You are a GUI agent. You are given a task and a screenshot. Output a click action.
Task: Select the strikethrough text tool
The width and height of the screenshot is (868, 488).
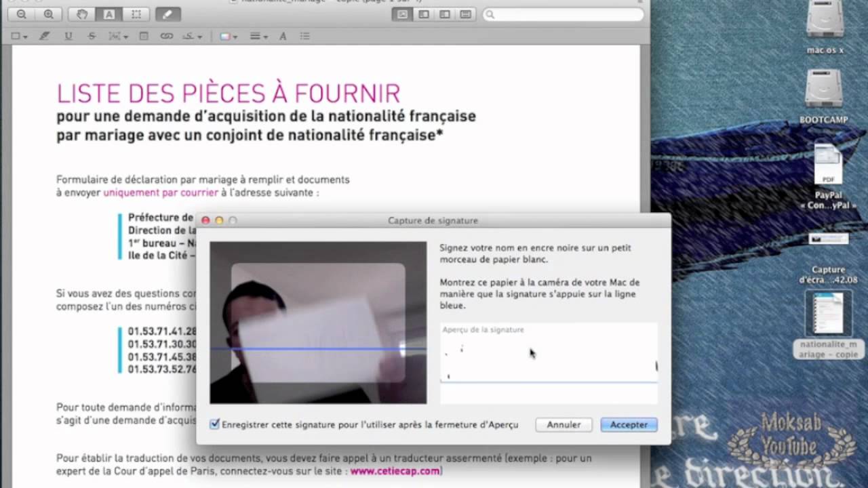coord(92,37)
